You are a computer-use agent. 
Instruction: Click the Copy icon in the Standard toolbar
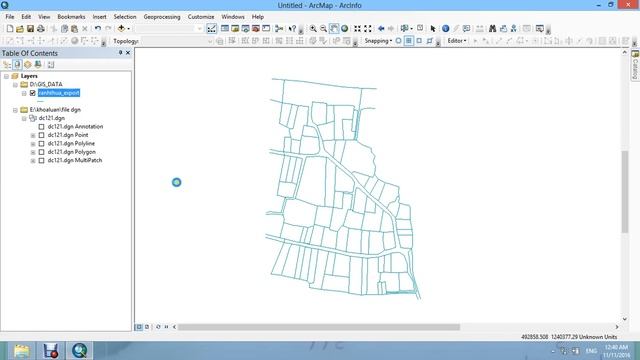coord(64,29)
